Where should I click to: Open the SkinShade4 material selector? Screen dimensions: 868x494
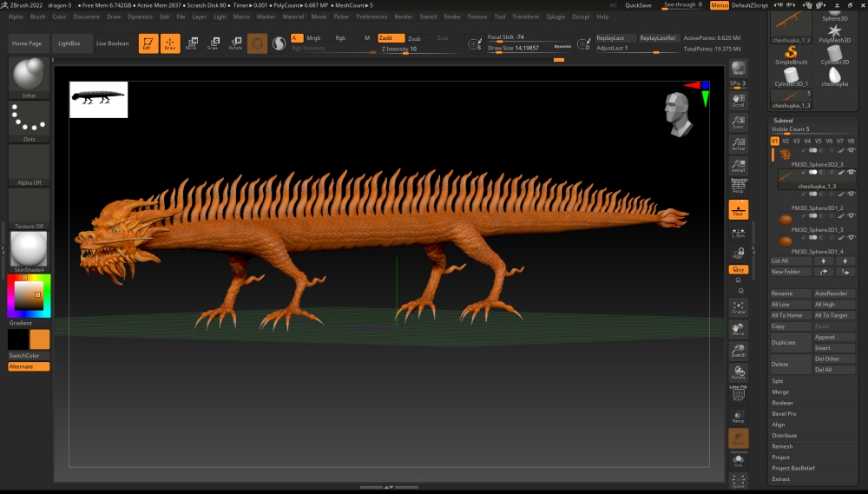tap(29, 252)
